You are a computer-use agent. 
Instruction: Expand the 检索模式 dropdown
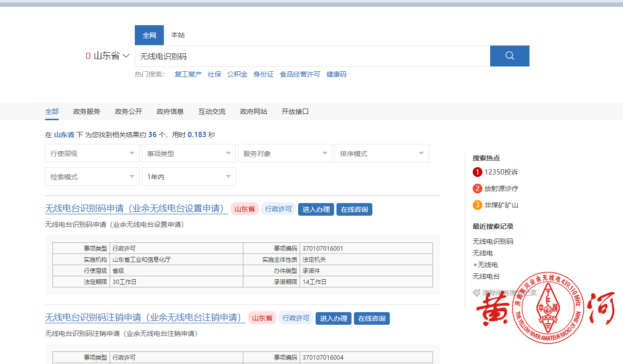pos(92,177)
